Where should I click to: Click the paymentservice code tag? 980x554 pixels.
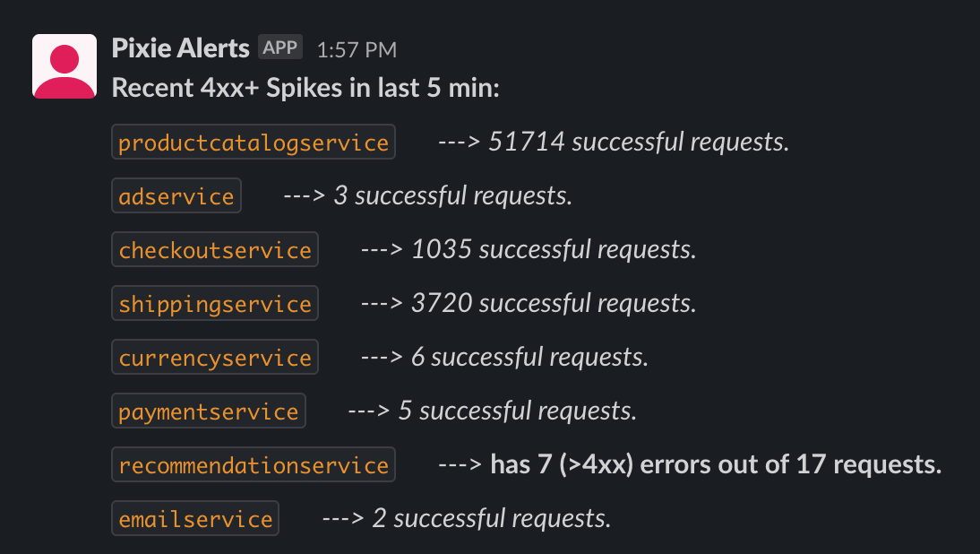click(209, 411)
